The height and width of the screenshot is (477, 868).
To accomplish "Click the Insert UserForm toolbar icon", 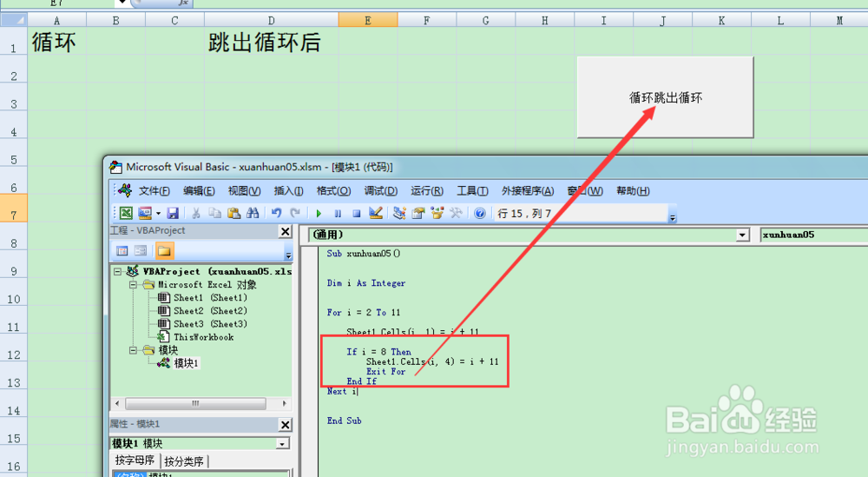I will tap(145, 213).
